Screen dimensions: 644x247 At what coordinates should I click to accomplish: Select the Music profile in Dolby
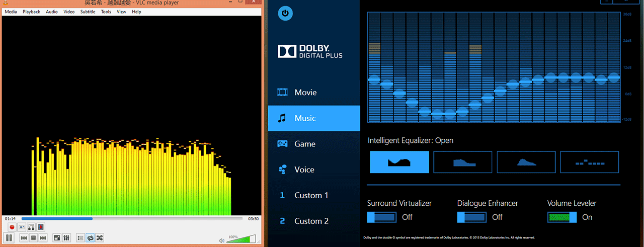click(314, 118)
